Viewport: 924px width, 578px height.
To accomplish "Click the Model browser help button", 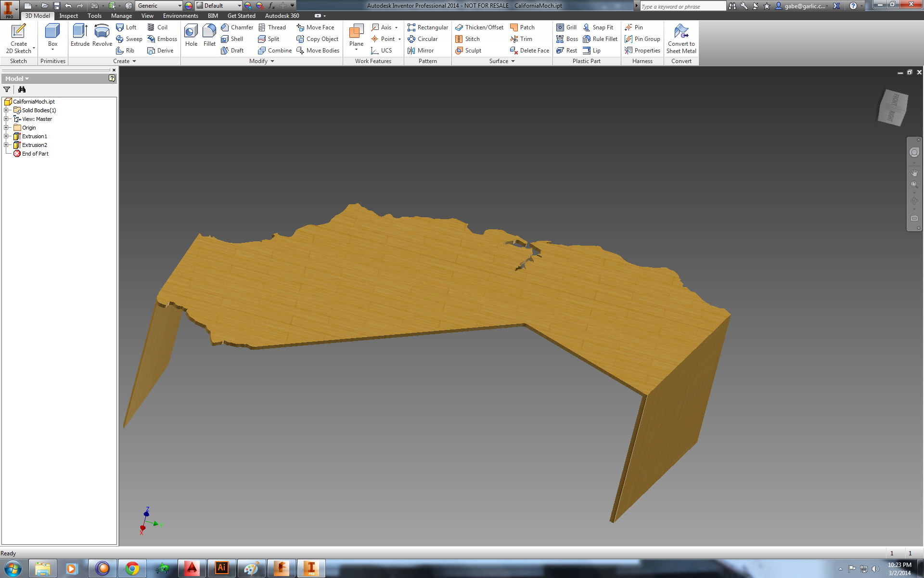I will (x=112, y=78).
